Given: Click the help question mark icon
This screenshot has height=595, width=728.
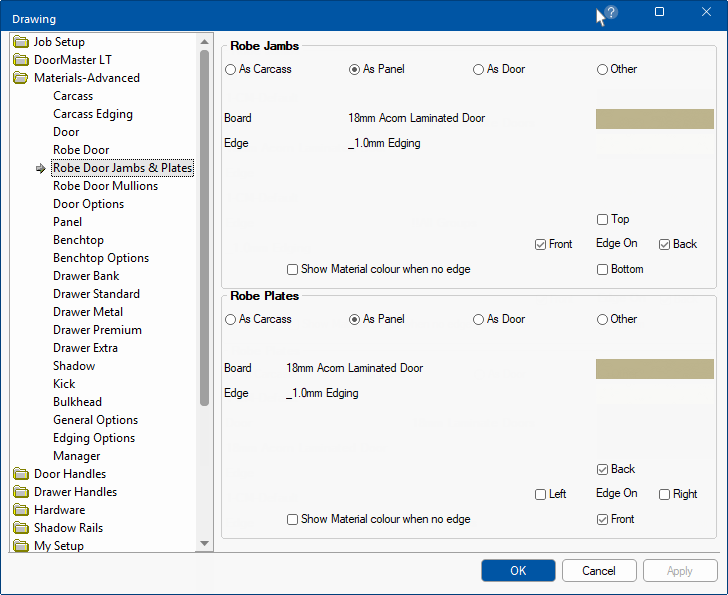Looking at the screenshot, I should pos(611,12).
